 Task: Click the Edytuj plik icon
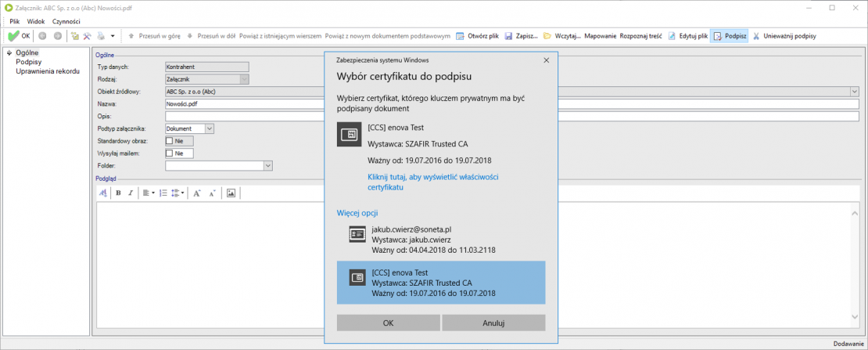click(x=672, y=36)
